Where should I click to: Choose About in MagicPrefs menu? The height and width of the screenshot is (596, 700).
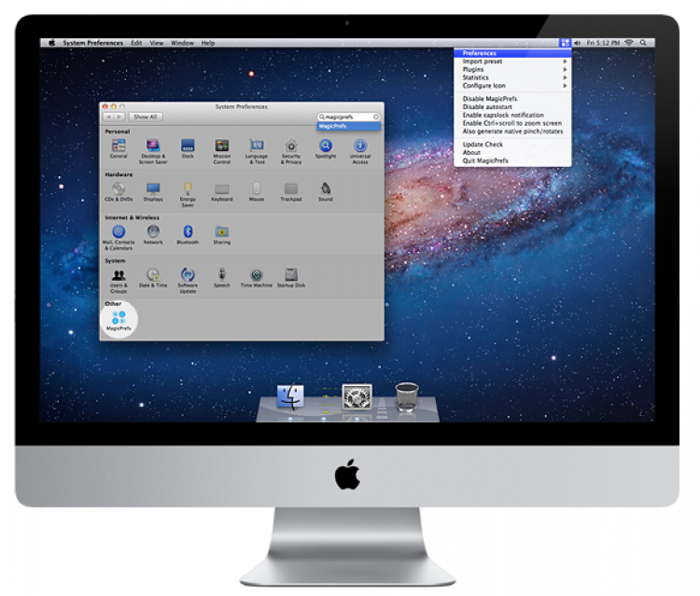tap(512, 152)
